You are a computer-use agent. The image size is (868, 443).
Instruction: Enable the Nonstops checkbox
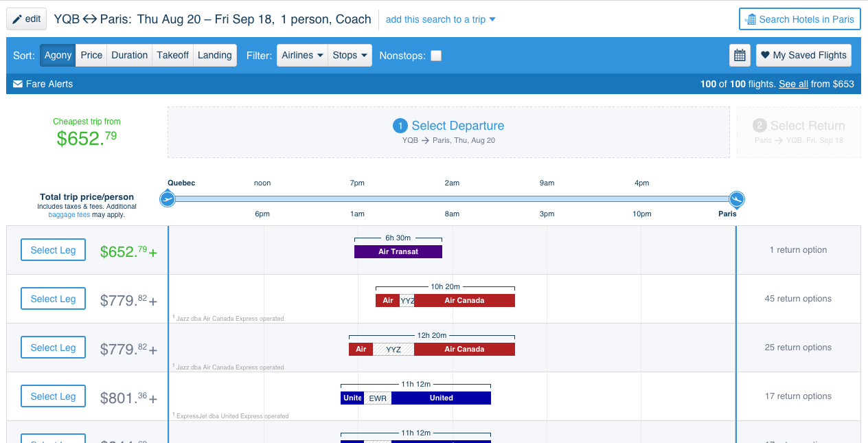(x=436, y=56)
